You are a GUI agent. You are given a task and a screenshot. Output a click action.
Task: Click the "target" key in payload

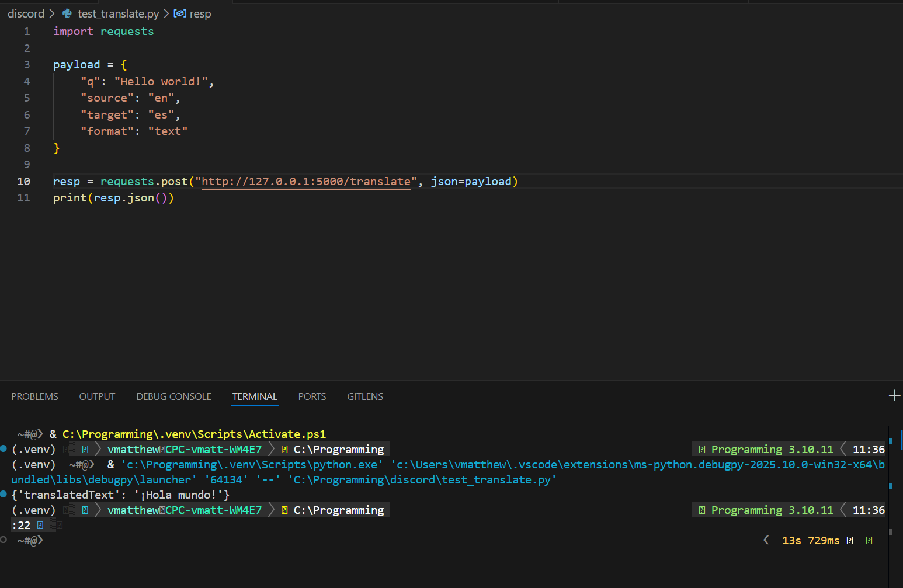point(107,115)
